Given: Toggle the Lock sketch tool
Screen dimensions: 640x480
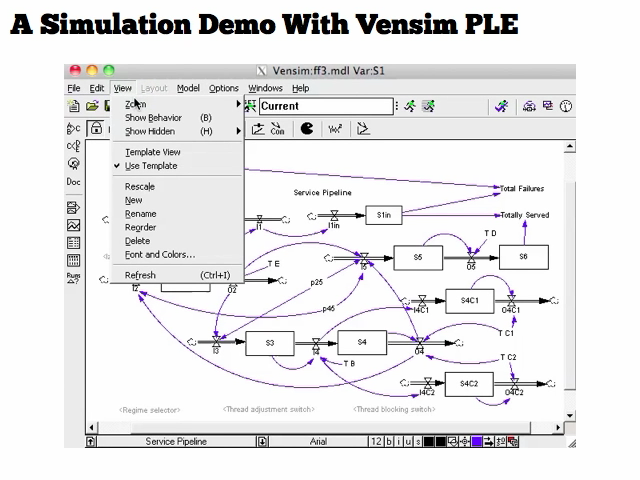Looking at the screenshot, I should pyautogui.click(x=96, y=129).
